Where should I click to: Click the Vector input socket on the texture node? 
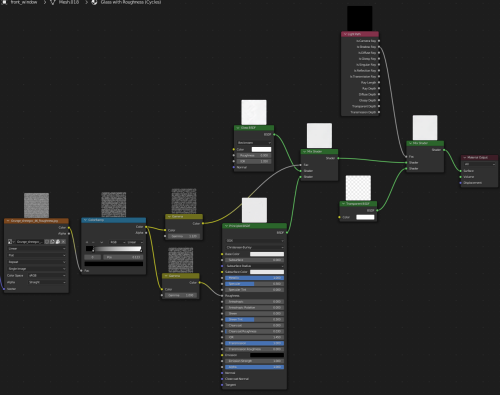(x=4, y=289)
